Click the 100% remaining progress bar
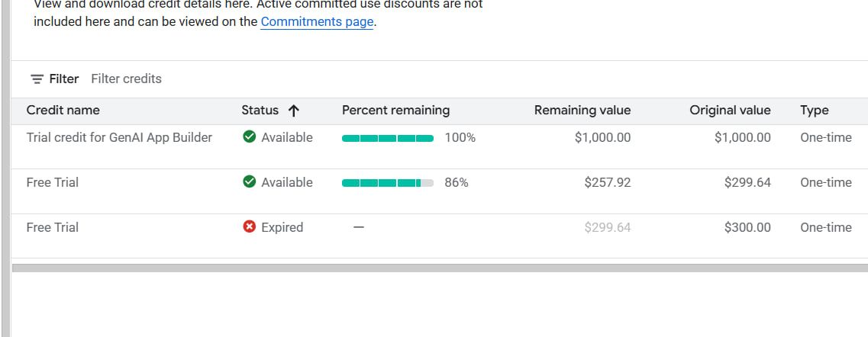868x337 pixels. point(388,138)
